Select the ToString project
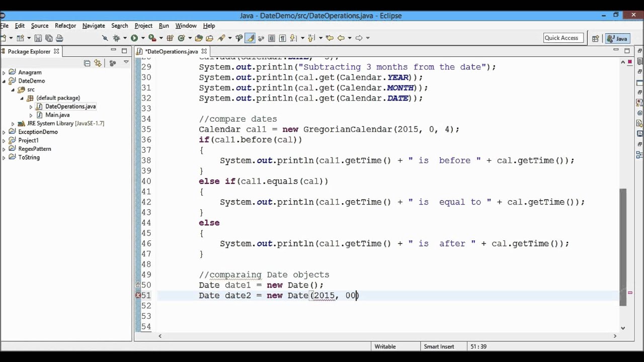 pyautogui.click(x=29, y=157)
